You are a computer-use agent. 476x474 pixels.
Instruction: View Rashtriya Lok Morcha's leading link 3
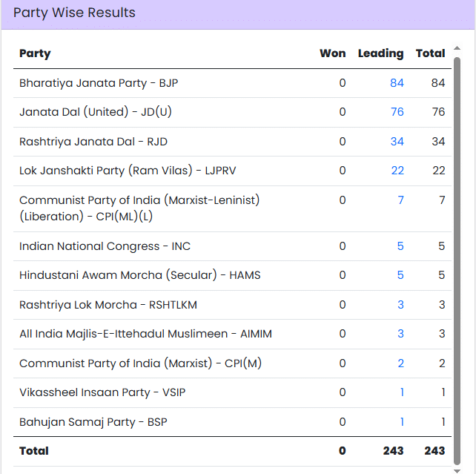[x=400, y=305]
